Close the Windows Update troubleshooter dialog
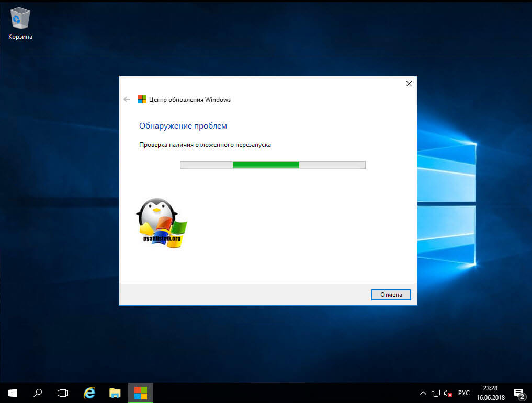This screenshot has height=403, width=532. pyautogui.click(x=409, y=84)
